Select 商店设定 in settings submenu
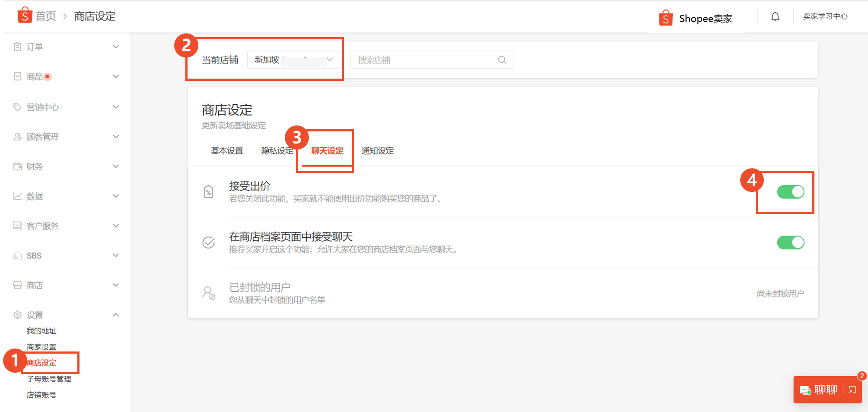This screenshot has width=868, height=412. coord(41,363)
